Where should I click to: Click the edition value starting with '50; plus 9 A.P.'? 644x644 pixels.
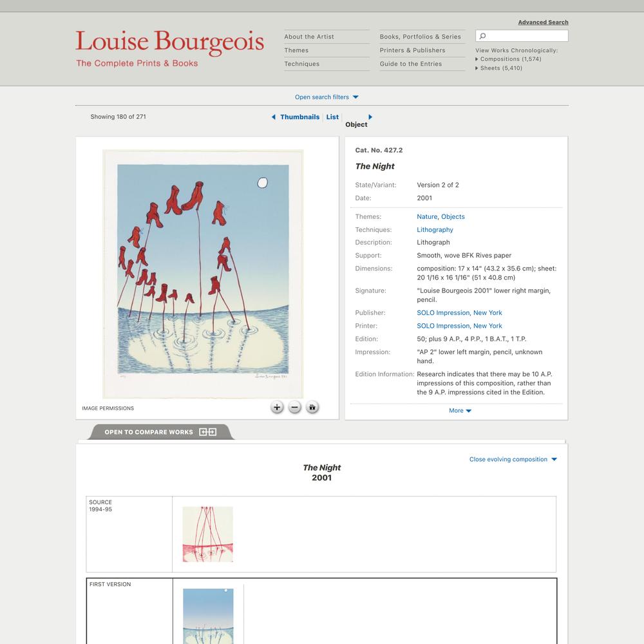click(471, 339)
